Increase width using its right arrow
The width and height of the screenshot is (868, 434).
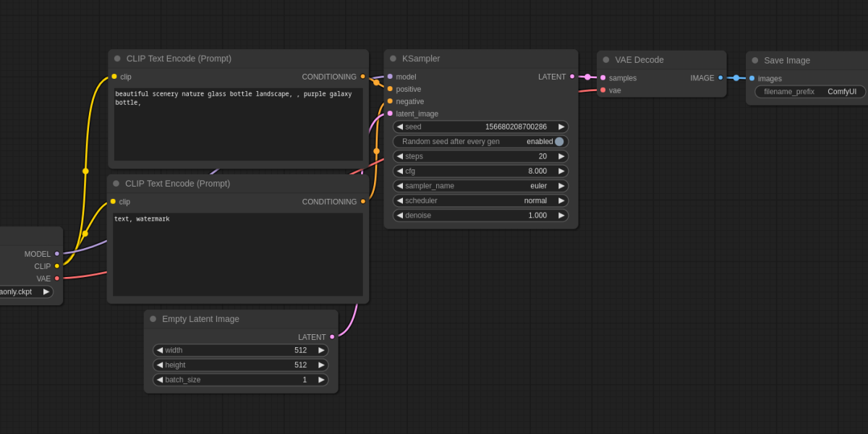(x=321, y=350)
